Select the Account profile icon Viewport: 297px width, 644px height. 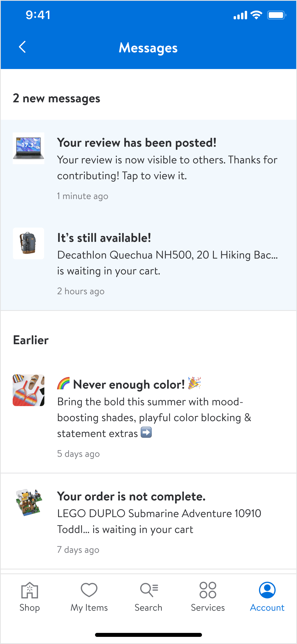pyautogui.click(x=267, y=590)
